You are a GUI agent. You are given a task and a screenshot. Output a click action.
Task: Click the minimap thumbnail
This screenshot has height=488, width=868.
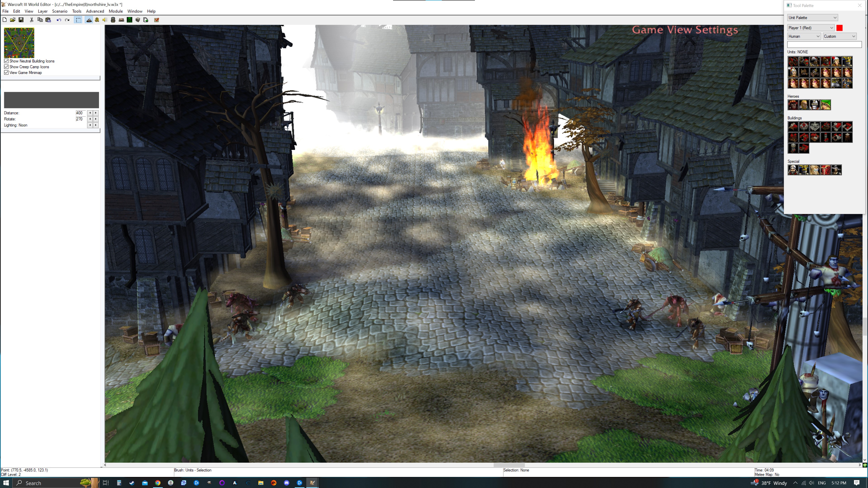[x=19, y=43]
